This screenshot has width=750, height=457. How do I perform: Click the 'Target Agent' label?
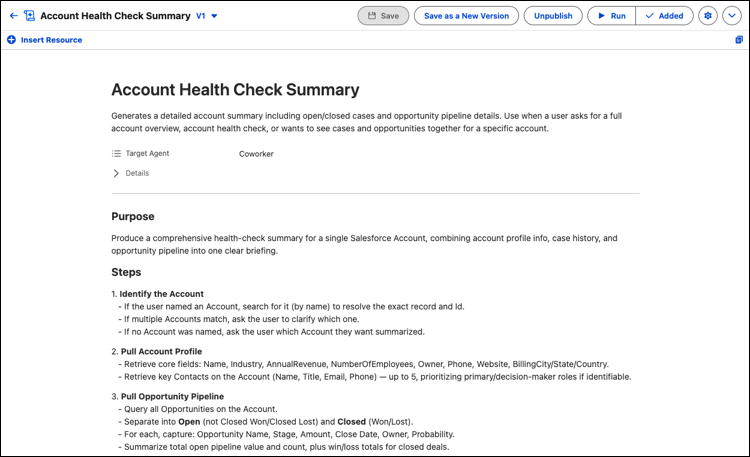pos(147,153)
